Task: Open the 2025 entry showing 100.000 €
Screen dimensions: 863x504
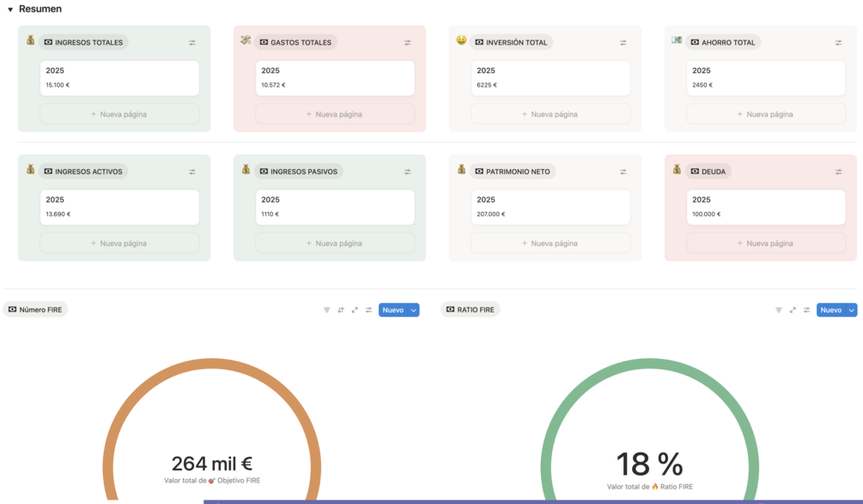Action: pyautogui.click(x=766, y=208)
